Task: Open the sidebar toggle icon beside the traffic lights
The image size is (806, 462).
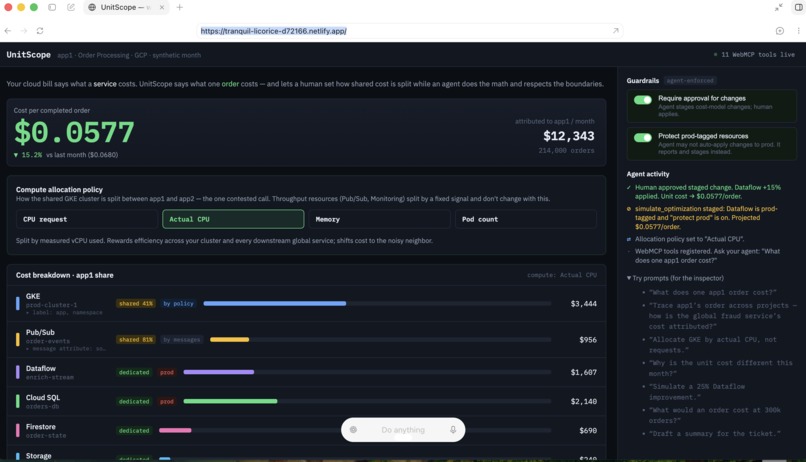Action: tap(52, 7)
